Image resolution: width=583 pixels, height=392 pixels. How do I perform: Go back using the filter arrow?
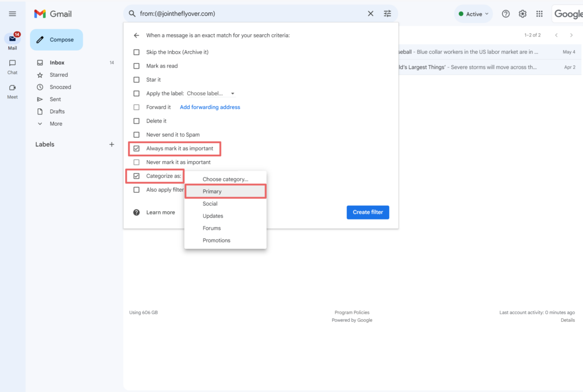[137, 35]
